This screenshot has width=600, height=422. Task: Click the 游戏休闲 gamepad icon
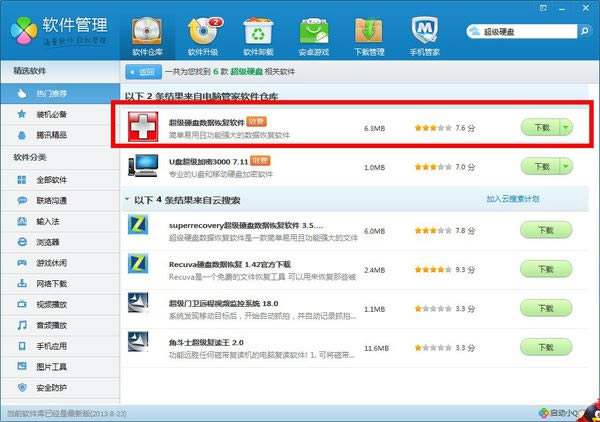tap(22, 263)
